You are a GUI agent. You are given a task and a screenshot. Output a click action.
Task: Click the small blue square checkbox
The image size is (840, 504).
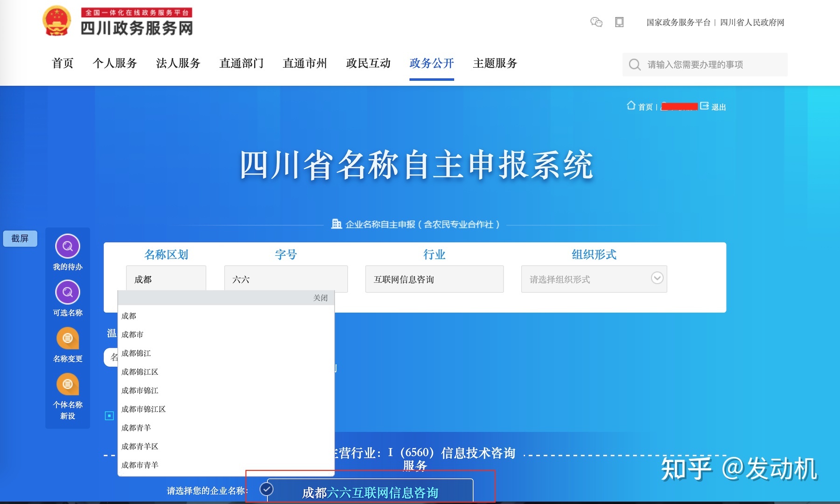(108, 415)
